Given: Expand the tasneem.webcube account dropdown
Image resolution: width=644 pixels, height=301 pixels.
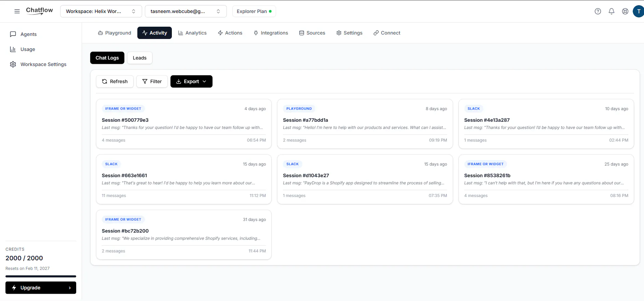Looking at the screenshot, I should pos(186,11).
